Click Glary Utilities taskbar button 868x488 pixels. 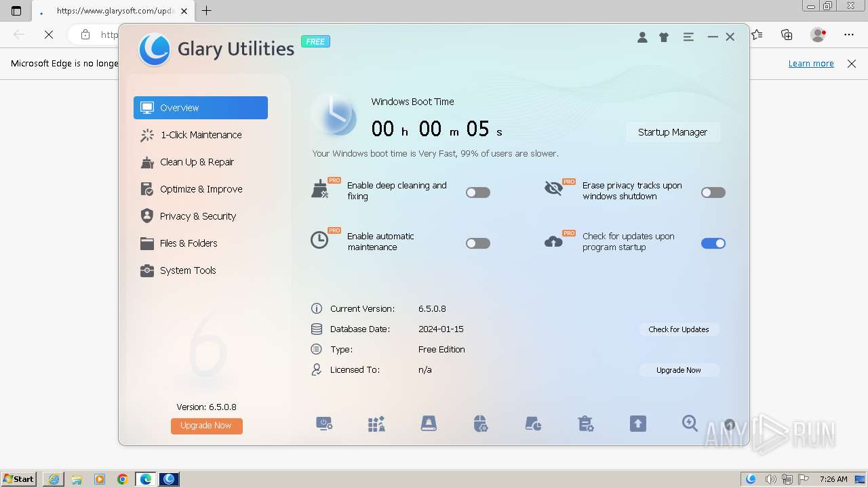[169, 479]
